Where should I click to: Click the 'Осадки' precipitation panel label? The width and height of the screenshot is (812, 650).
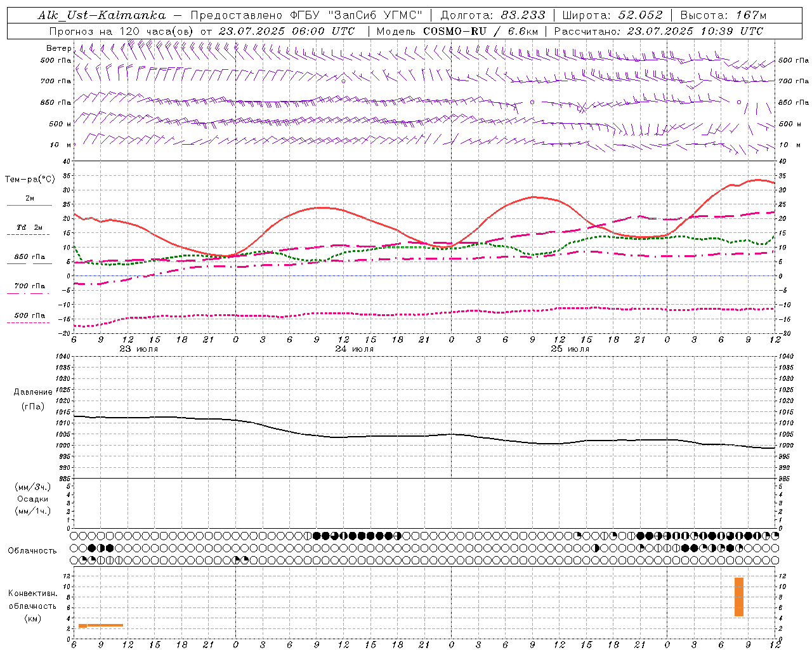pos(33,499)
